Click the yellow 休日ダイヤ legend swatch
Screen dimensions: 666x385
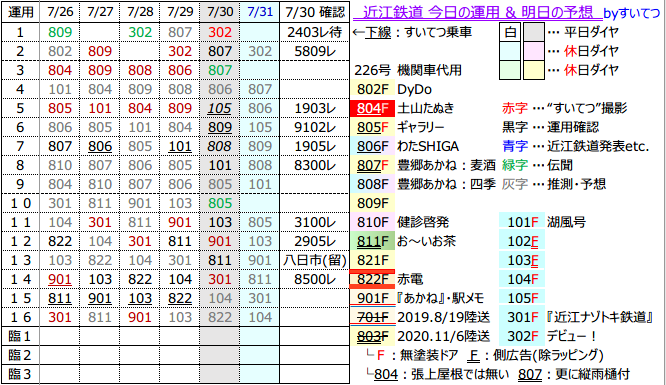533,70
